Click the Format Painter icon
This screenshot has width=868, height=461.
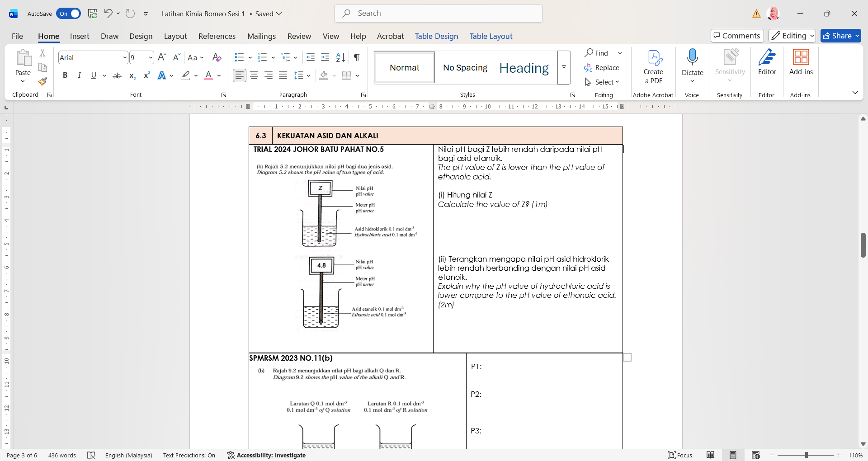click(x=42, y=82)
